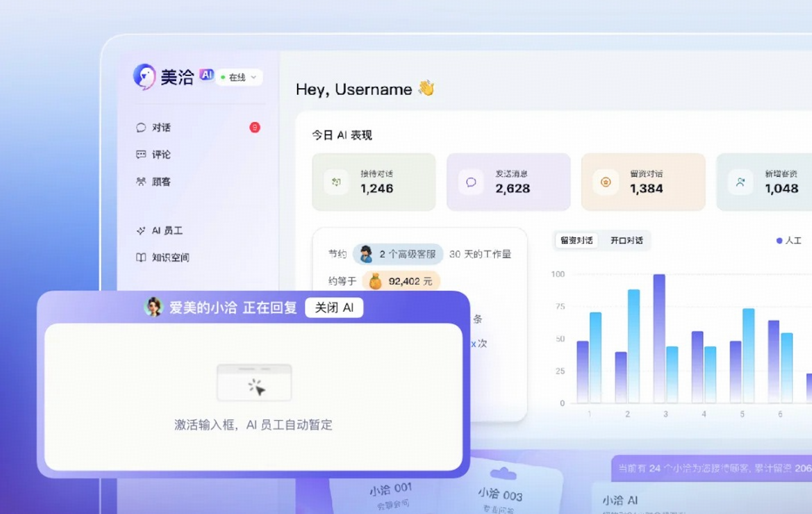Select 顾客 customers icon in sidebar

[141, 181]
